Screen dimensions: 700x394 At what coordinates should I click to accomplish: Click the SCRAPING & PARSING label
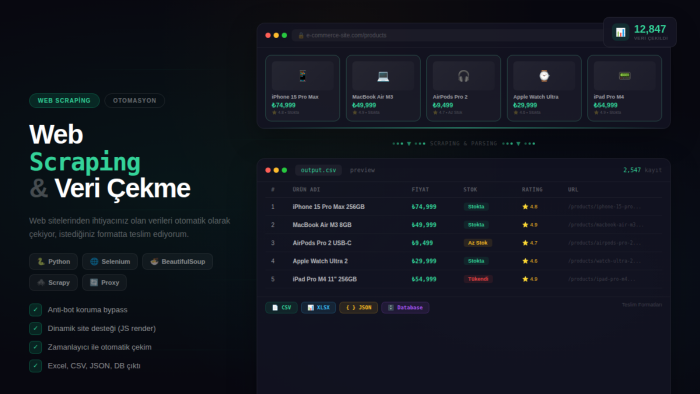coord(463,144)
